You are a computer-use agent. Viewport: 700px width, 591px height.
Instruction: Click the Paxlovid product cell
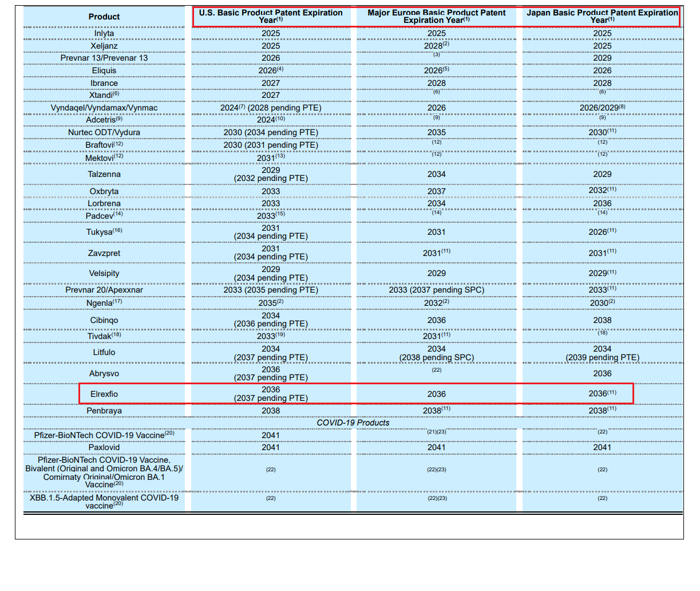click(x=104, y=447)
